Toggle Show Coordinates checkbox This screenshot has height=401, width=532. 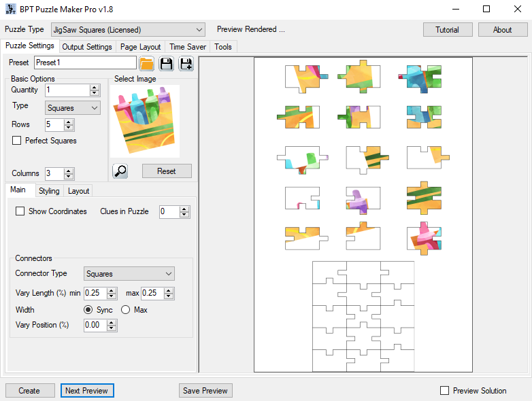20,211
